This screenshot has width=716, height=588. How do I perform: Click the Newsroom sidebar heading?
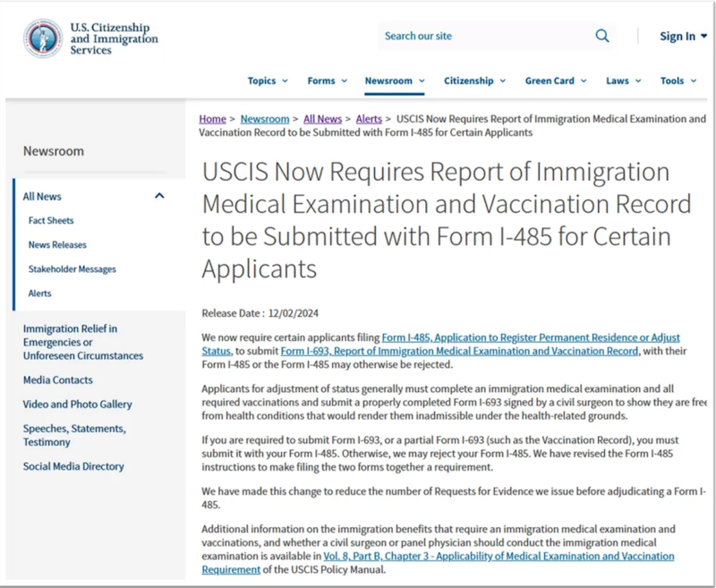[x=54, y=151]
